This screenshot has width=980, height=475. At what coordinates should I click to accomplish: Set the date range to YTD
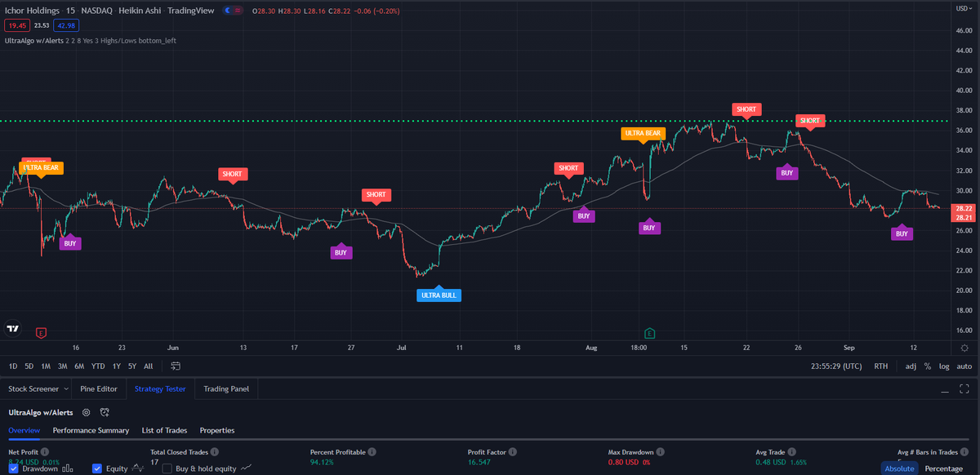pos(98,366)
